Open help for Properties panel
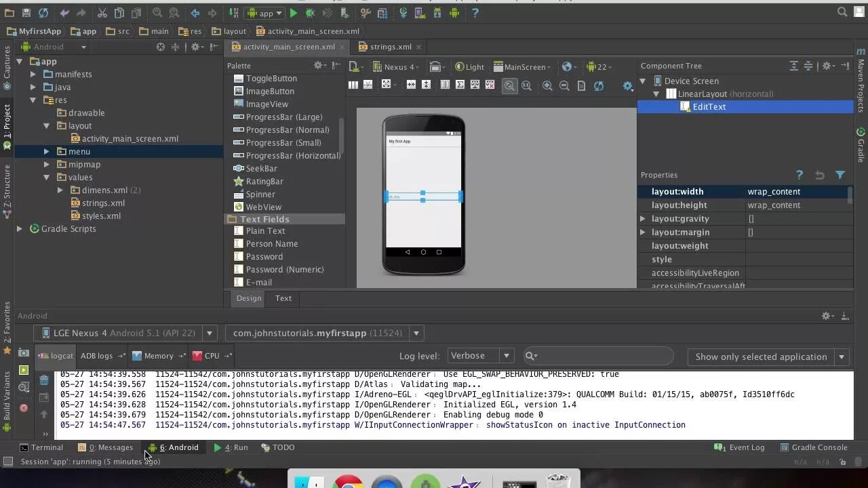 tap(800, 175)
